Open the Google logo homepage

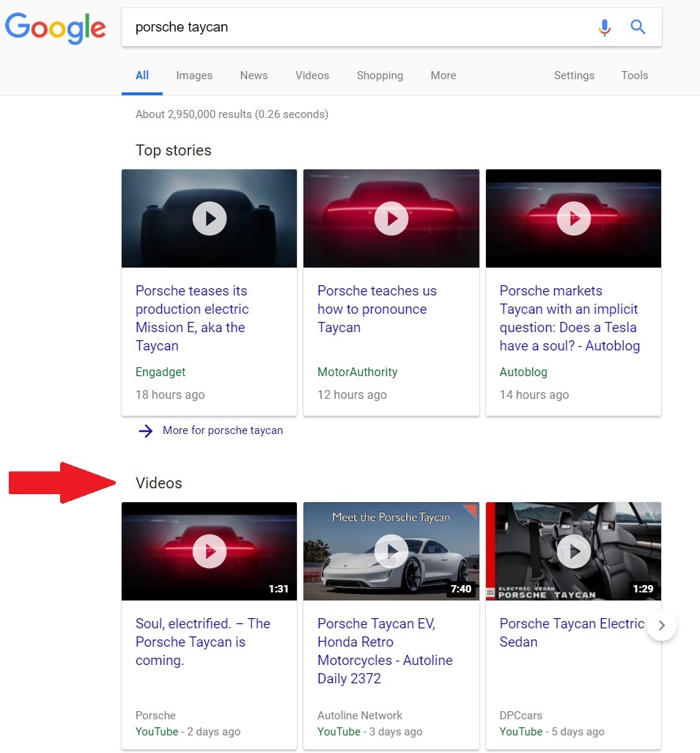point(55,28)
